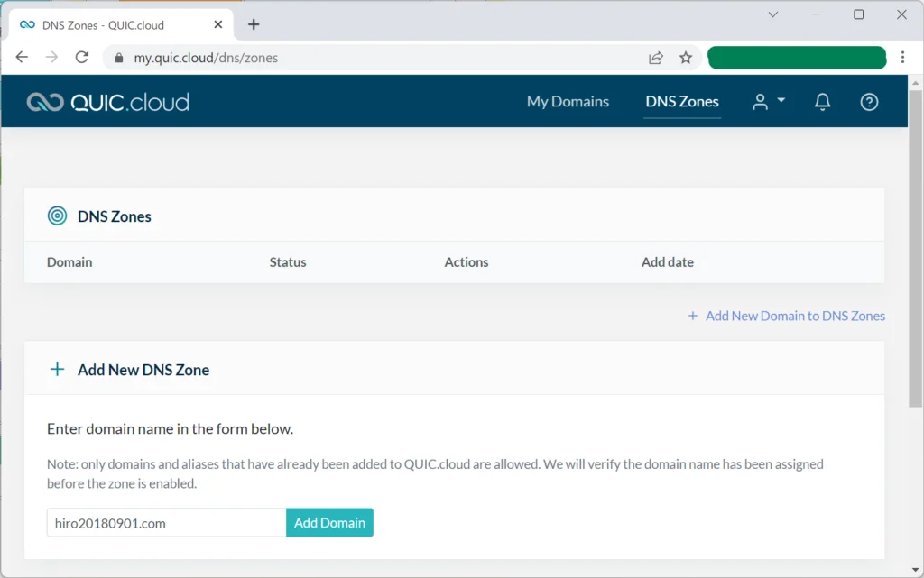Click the Add Domain button

329,523
